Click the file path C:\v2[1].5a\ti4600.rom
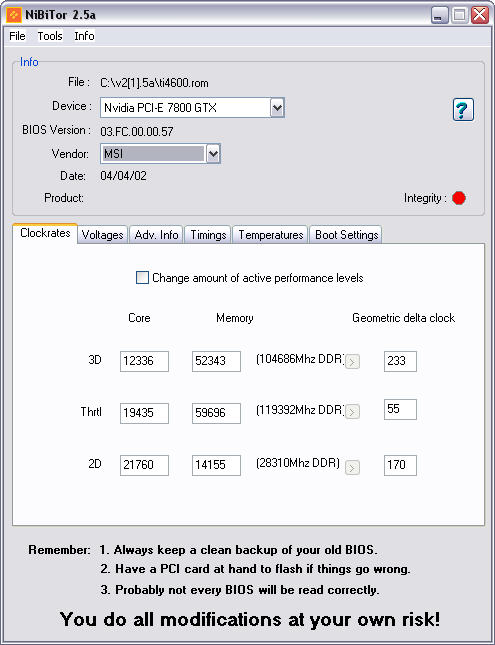The width and height of the screenshot is (495, 645). pyautogui.click(x=154, y=83)
